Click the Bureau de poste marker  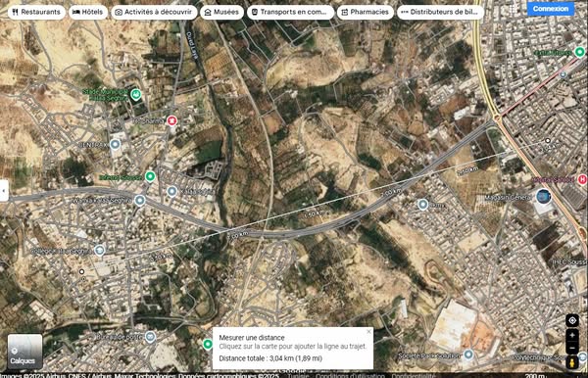click(x=150, y=337)
